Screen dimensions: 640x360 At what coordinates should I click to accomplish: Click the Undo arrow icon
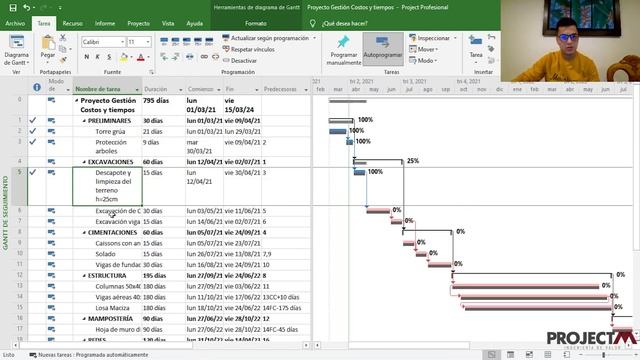tap(27, 7)
